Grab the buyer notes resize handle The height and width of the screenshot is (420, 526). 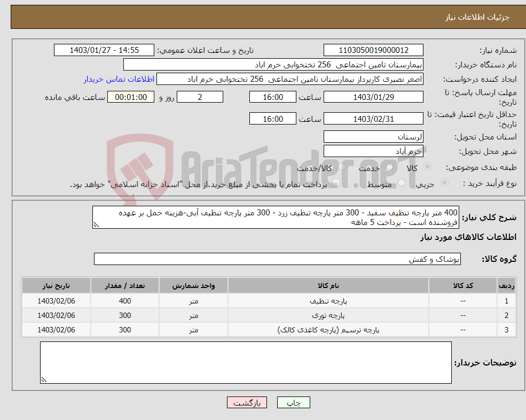tap(44, 380)
